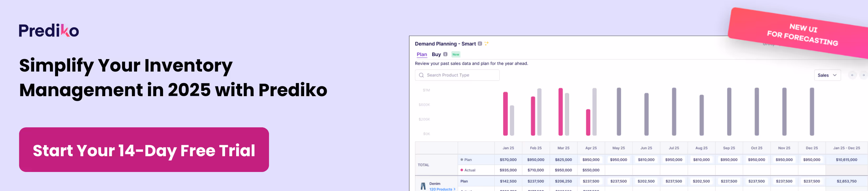Click the Dec 25 plan bar in the chart
Image resolution: width=868 pixels, height=191 pixels.
click(812, 112)
